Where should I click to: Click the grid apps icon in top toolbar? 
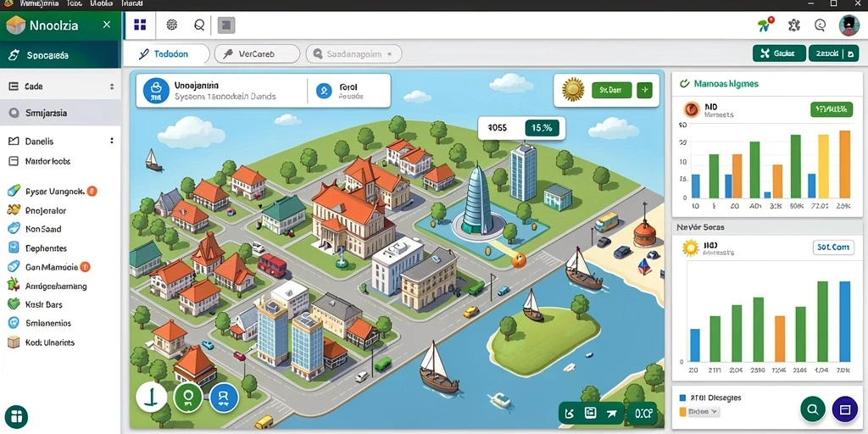coord(140,25)
